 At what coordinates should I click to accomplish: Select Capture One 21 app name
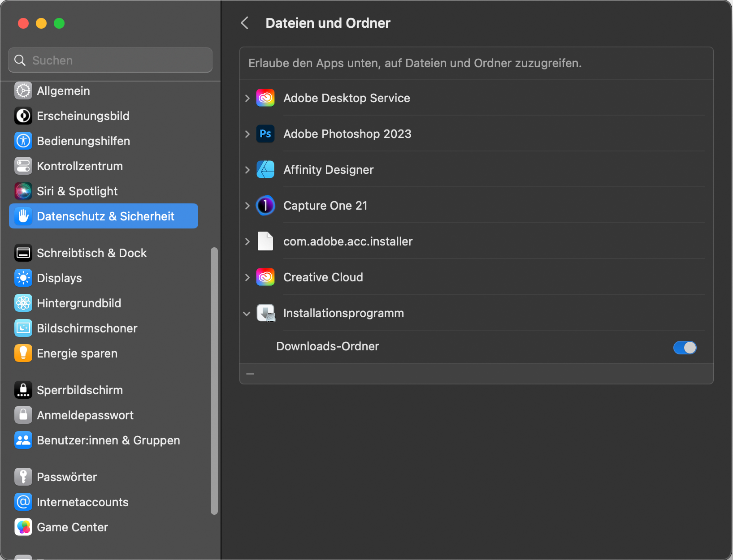coord(325,206)
